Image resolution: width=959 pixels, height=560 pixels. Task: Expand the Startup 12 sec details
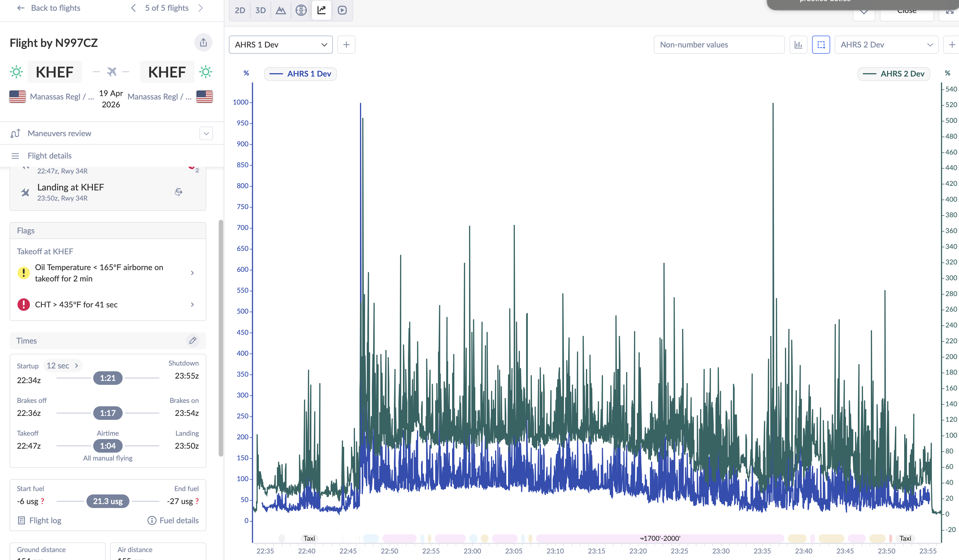pos(63,366)
